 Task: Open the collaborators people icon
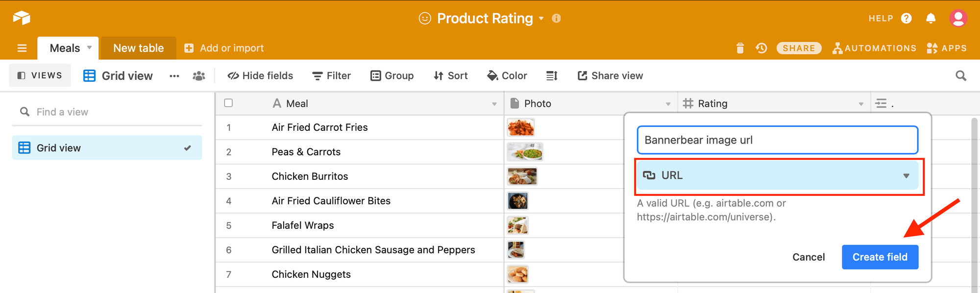click(198, 75)
